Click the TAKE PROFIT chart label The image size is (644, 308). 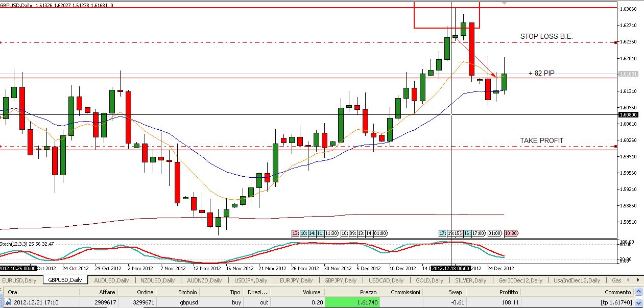tap(542, 140)
